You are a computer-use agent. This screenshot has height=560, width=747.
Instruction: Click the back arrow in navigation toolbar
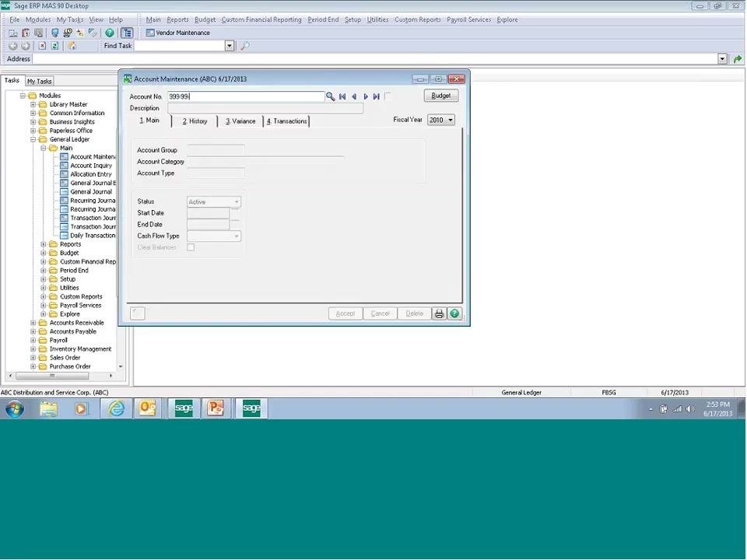(x=13, y=46)
